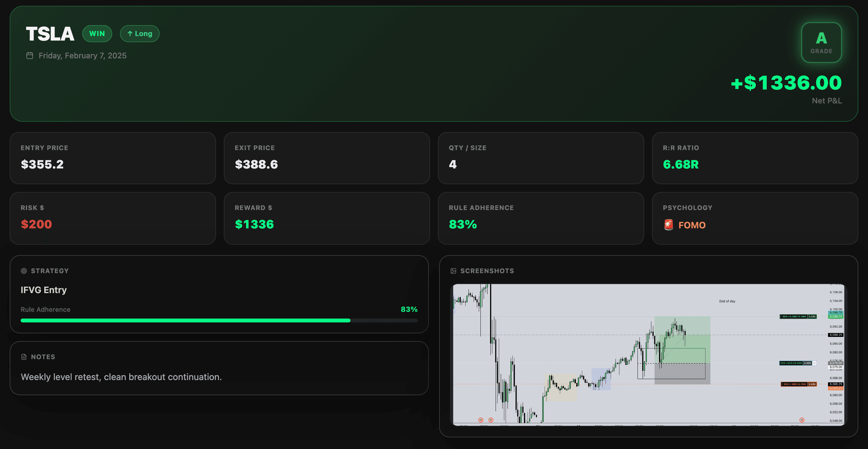Click the 83% value in Rule Adherence card

pyautogui.click(x=463, y=224)
